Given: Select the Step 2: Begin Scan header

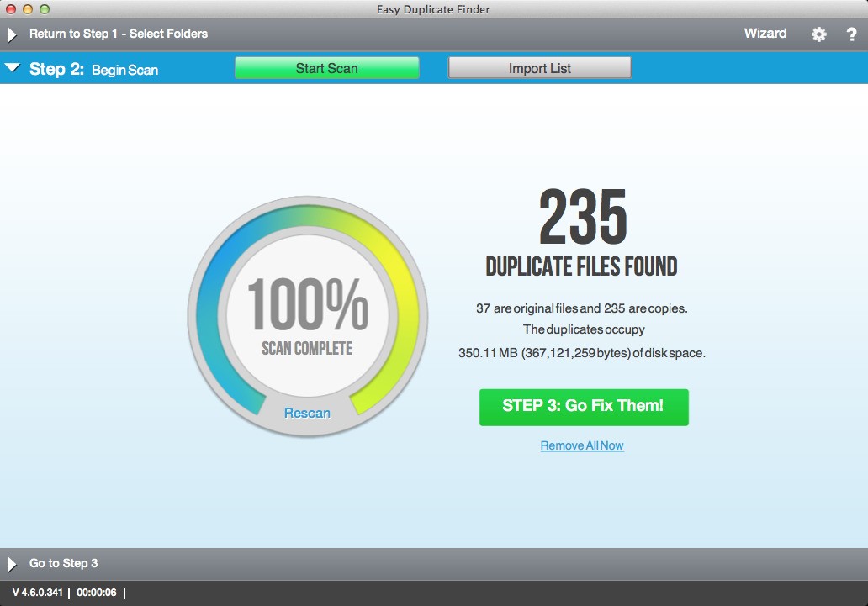Looking at the screenshot, I should [x=93, y=69].
